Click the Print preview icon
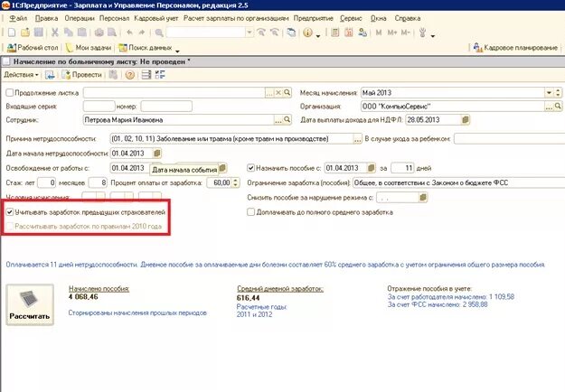The image size is (565, 392). click(112, 33)
